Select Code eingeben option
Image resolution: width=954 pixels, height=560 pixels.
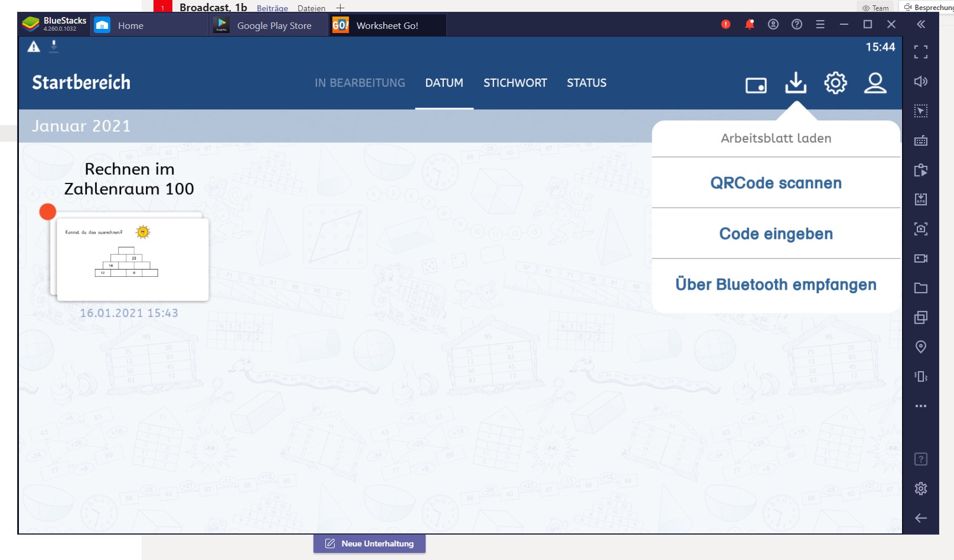pyautogui.click(x=776, y=234)
